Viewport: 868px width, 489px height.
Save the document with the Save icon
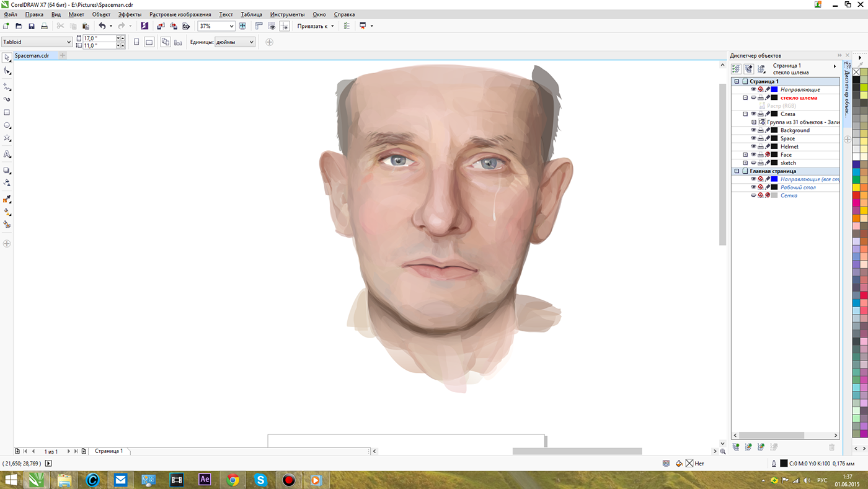pyautogui.click(x=31, y=26)
